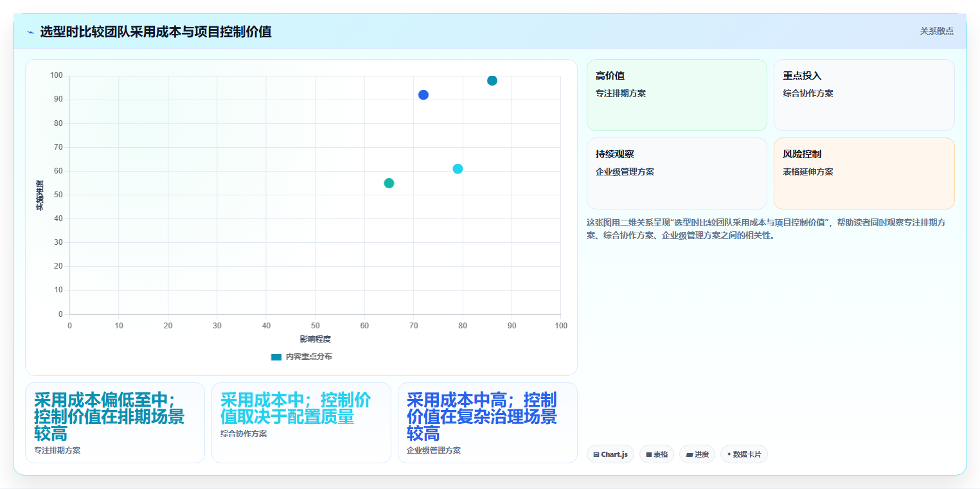Click the 企业级管理方案 text in 持续观察 card
This screenshot has height=489, width=980.
pyautogui.click(x=625, y=172)
